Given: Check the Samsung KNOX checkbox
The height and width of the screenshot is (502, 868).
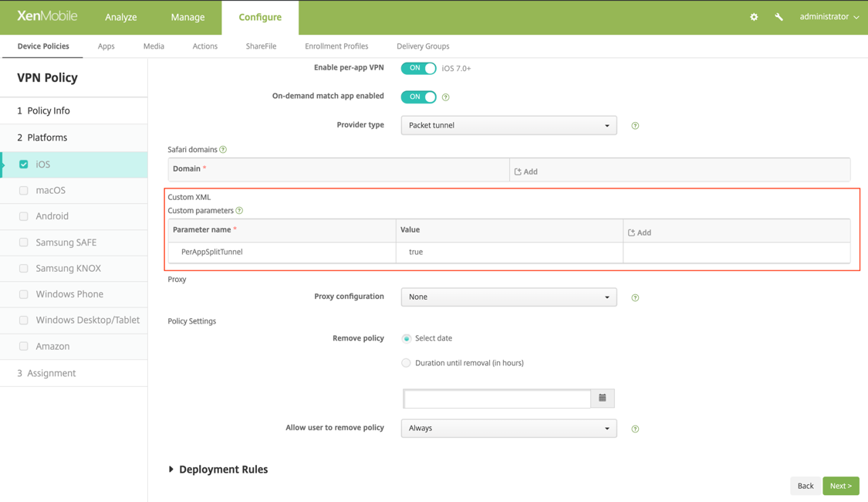Looking at the screenshot, I should pos(24,268).
